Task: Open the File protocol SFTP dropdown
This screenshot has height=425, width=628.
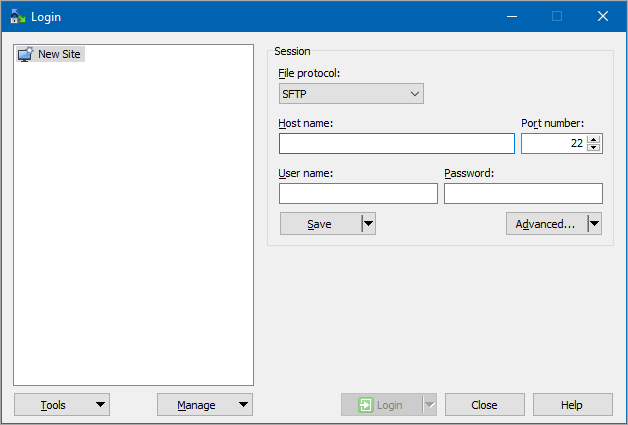Action: (x=351, y=94)
